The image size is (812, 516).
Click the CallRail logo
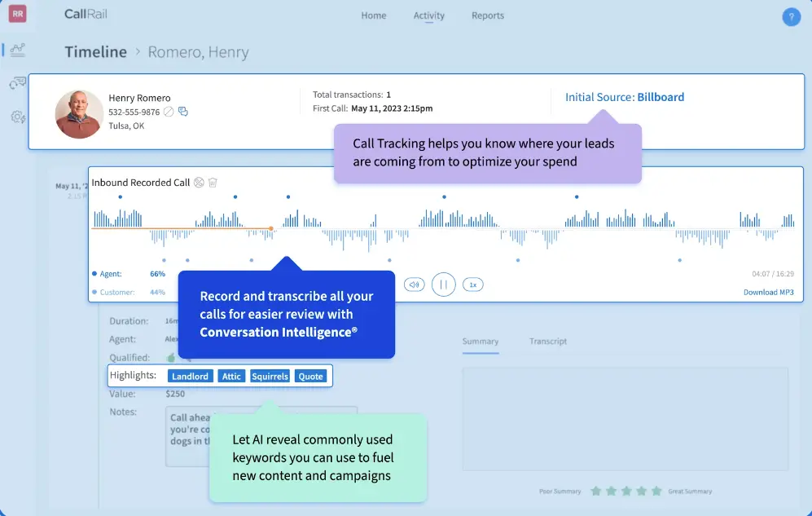[x=86, y=14]
